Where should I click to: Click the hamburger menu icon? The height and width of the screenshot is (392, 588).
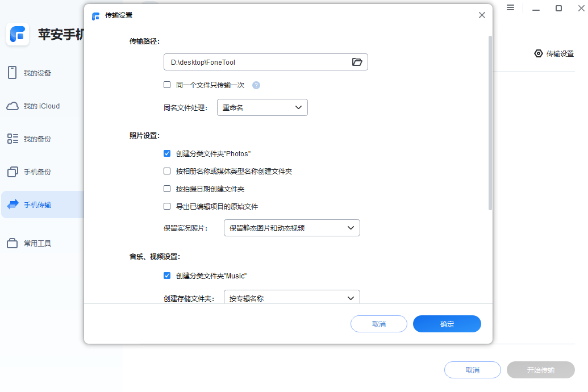coord(510,7)
